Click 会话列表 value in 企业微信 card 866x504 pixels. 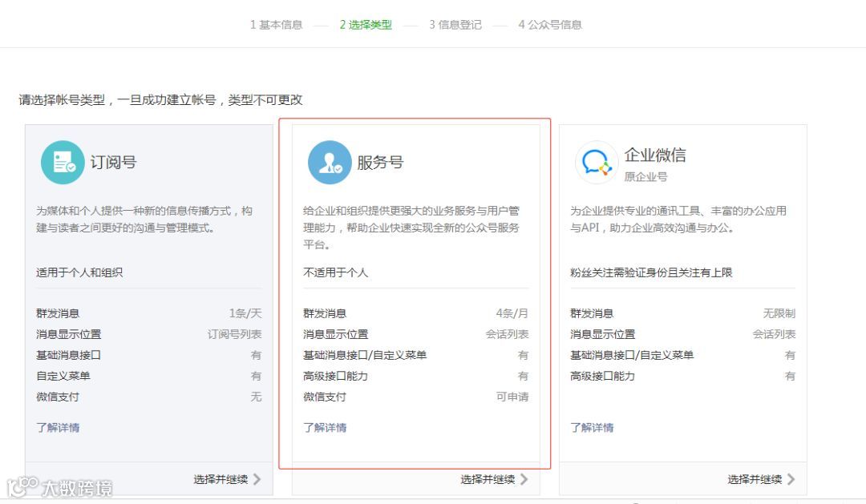(x=774, y=334)
